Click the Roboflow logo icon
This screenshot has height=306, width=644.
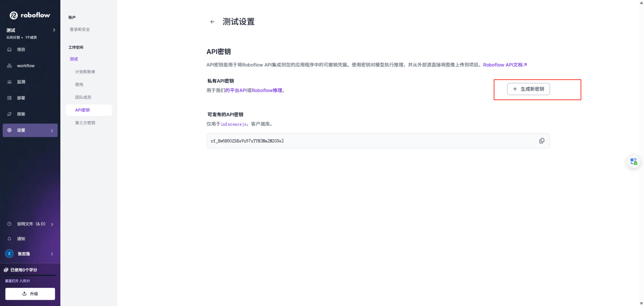[13, 15]
